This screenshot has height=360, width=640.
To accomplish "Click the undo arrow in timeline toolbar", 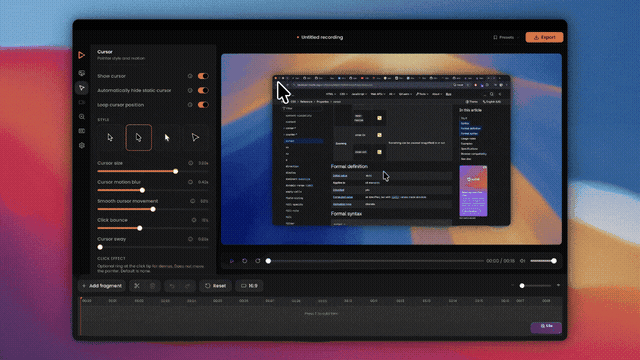I will [x=172, y=286].
